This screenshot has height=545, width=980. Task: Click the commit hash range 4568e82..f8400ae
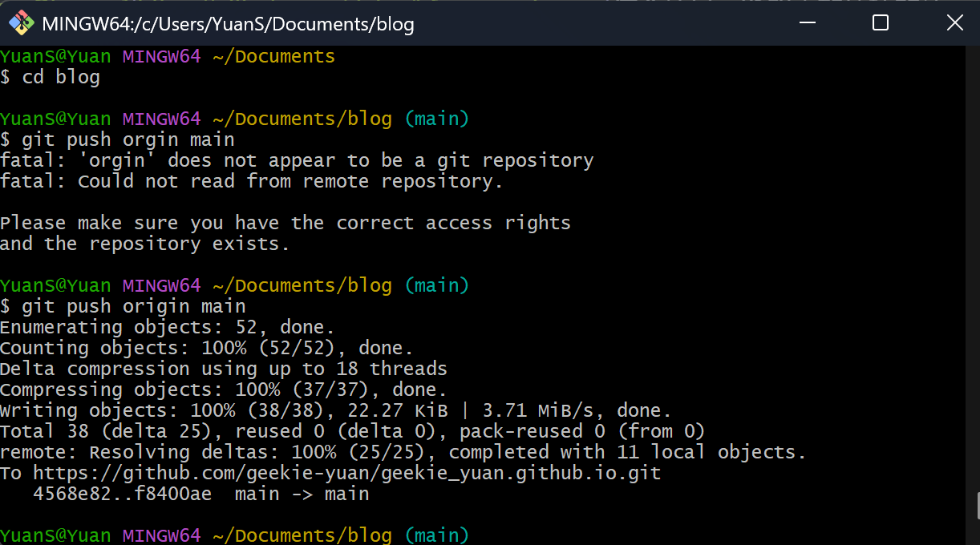click(122, 494)
